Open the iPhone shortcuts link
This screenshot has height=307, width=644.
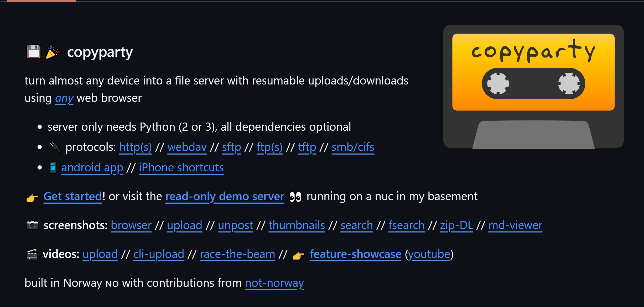point(181,167)
